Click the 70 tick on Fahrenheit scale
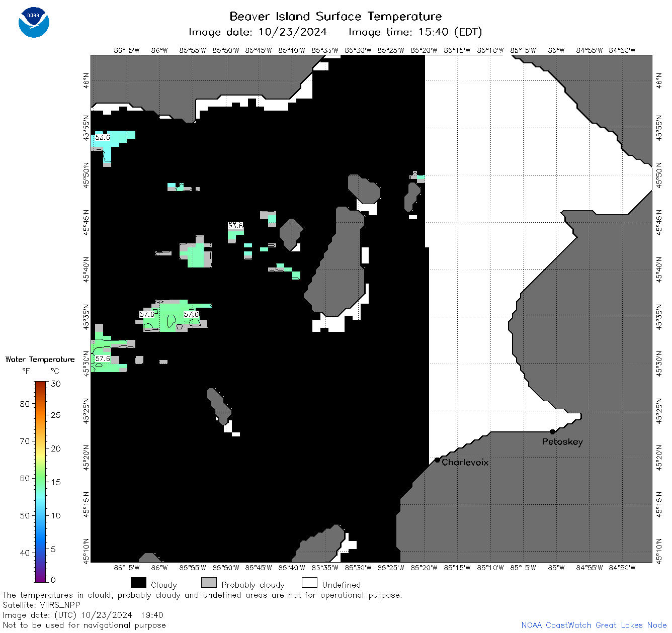Viewport: 672px width, 633px height. pyautogui.click(x=25, y=441)
